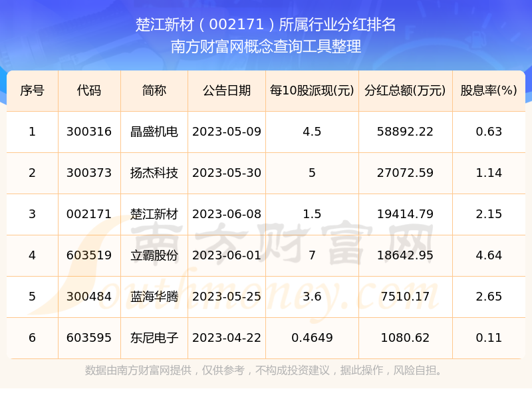Click the title 楚江新材（002171）所属行业分红排名
532x403 pixels.
[265, 25]
